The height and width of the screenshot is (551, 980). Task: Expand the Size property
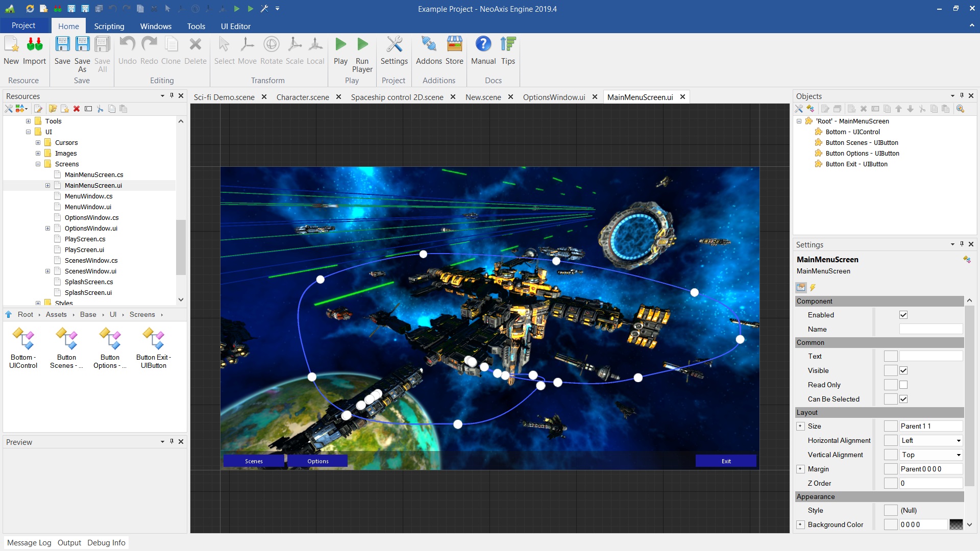800,426
